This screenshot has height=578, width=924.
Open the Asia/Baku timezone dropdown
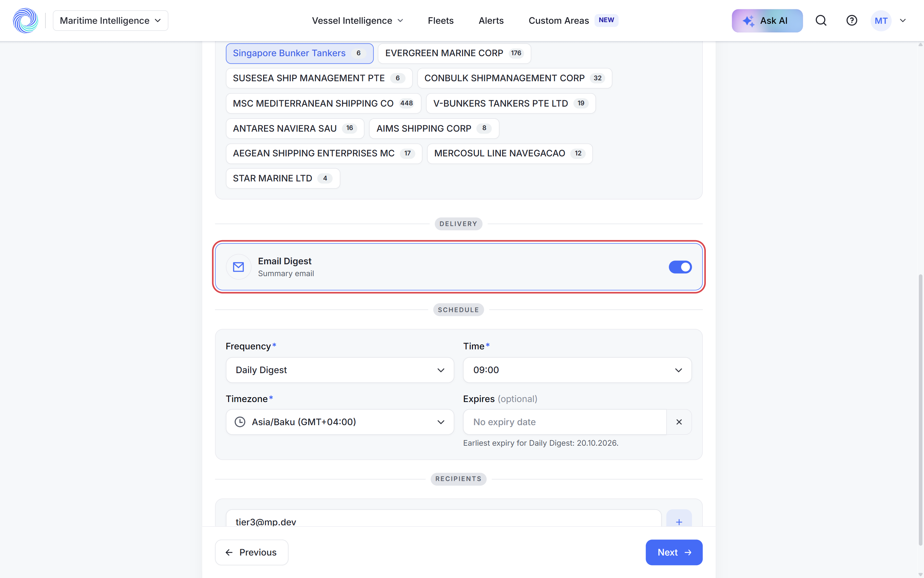pos(339,422)
